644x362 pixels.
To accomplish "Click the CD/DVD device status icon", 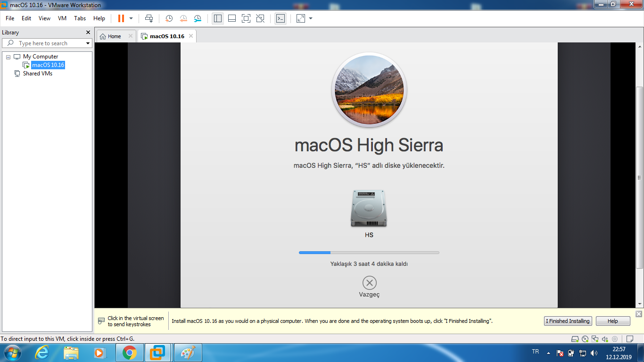I will click(585, 339).
